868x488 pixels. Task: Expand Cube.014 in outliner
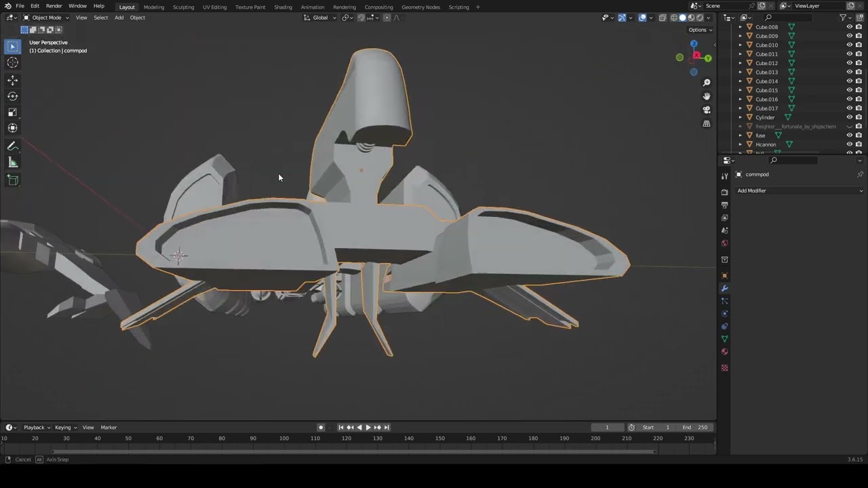coord(740,81)
